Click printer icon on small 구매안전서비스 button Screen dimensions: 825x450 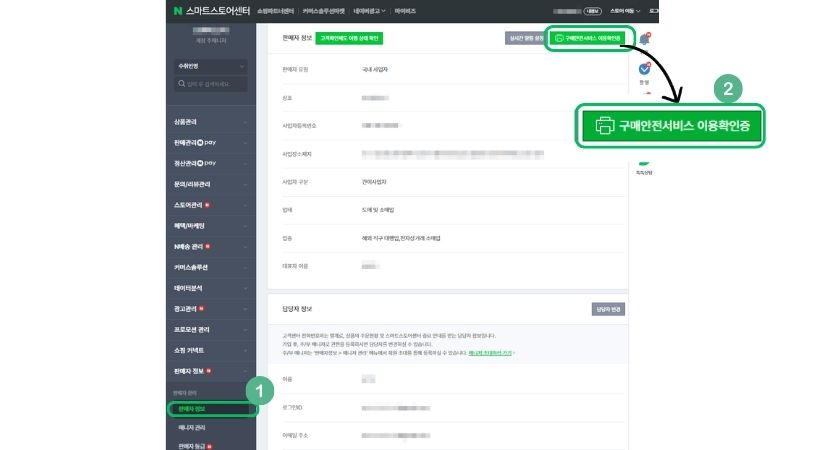[559, 38]
